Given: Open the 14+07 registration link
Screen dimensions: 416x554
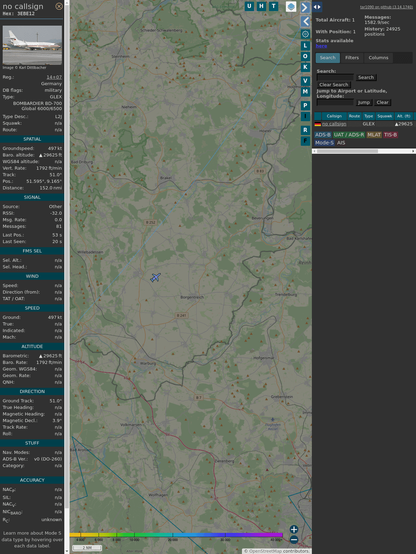Looking at the screenshot, I should point(54,77).
